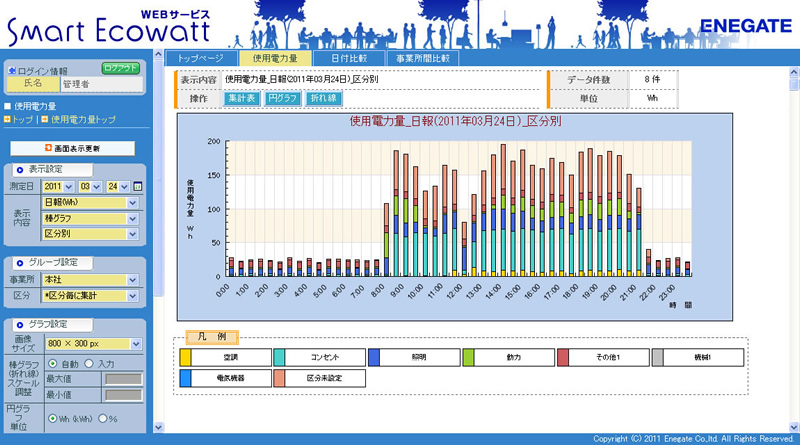This screenshot has width=800, height=445.
Task: Select the 自動 scale radio button
Action: pyautogui.click(x=53, y=364)
